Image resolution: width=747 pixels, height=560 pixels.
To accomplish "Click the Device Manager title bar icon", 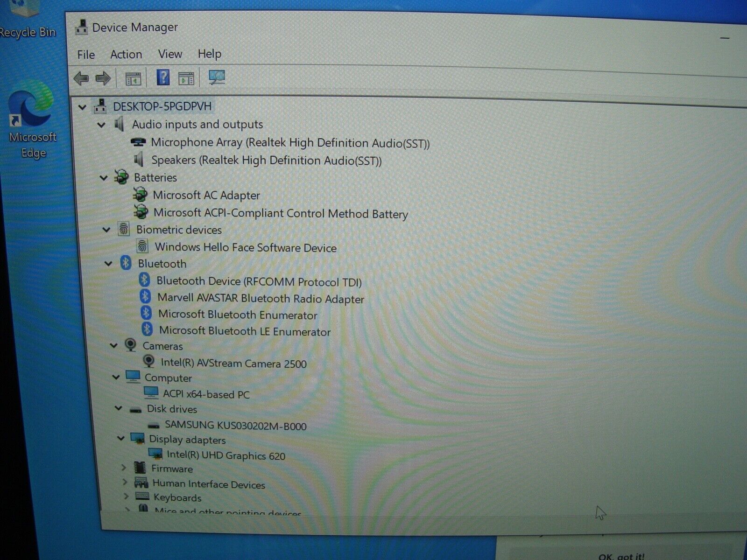I will (x=81, y=27).
